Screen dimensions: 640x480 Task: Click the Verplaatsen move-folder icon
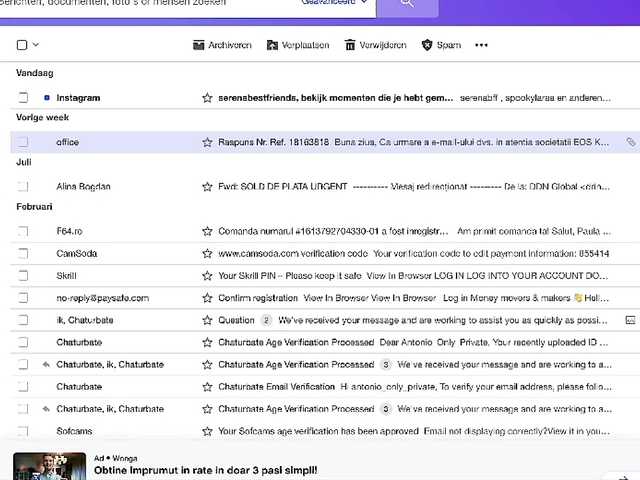272,45
